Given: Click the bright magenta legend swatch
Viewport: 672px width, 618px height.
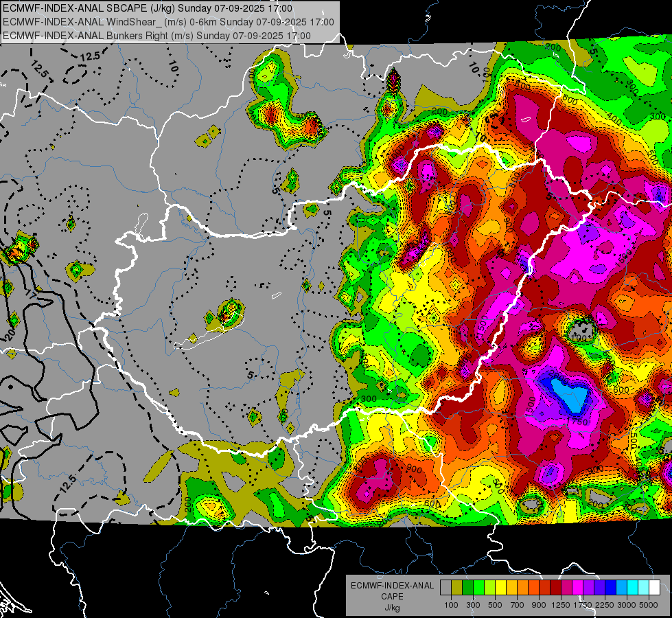Looking at the screenshot, I should point(578,587).
